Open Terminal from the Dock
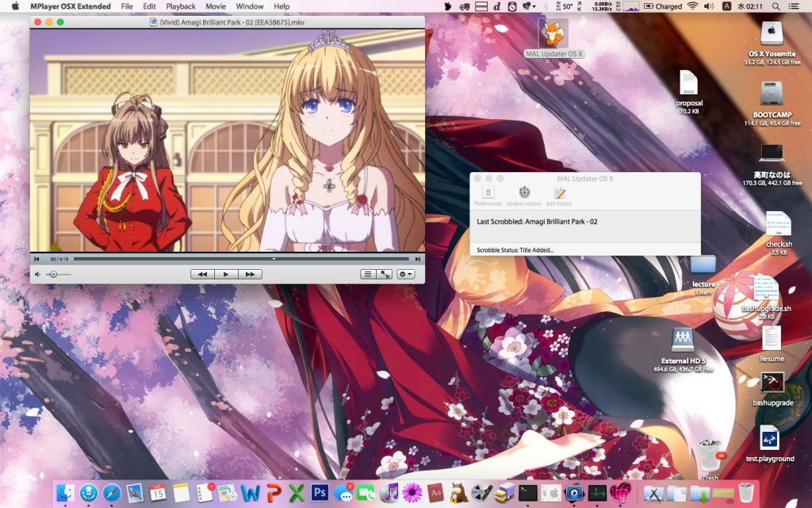Screen dimensions: 812x508 (527, 492)
